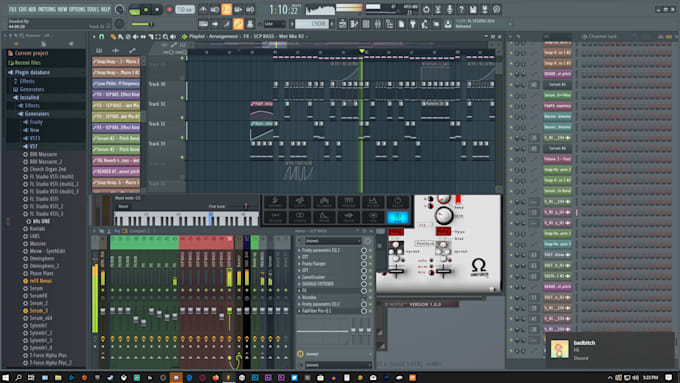This screenshot has height=383, width=680.
Task: Select SerumFX plugin in browser
Action: click(x=35, y=296)
